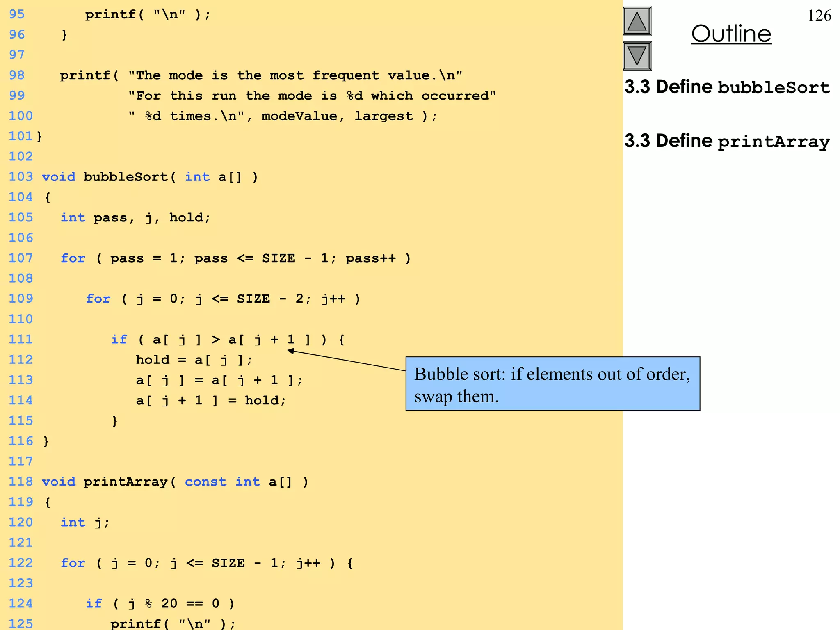This screenshot has width=840, height=630.
Task: Click the bubble sort annotation callout box
Action: tap(552, 383)
